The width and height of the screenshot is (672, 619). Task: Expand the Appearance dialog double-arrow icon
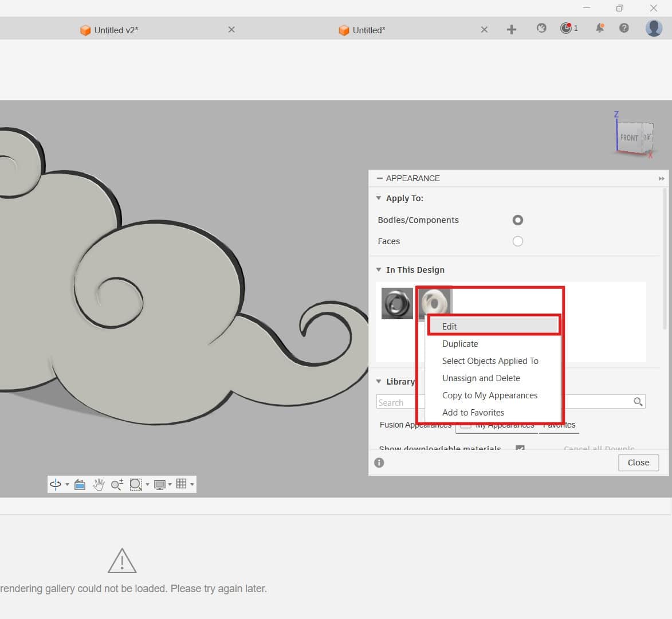(661, 179)
